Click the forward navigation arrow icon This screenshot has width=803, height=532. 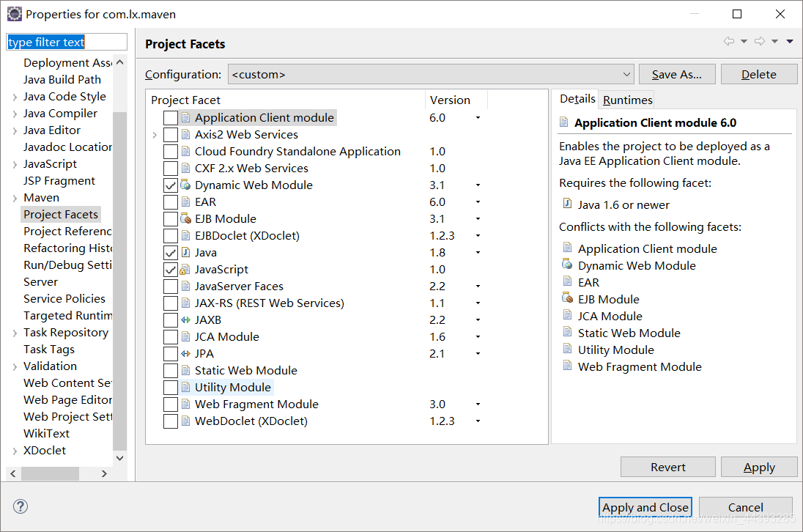click(760, 41)
